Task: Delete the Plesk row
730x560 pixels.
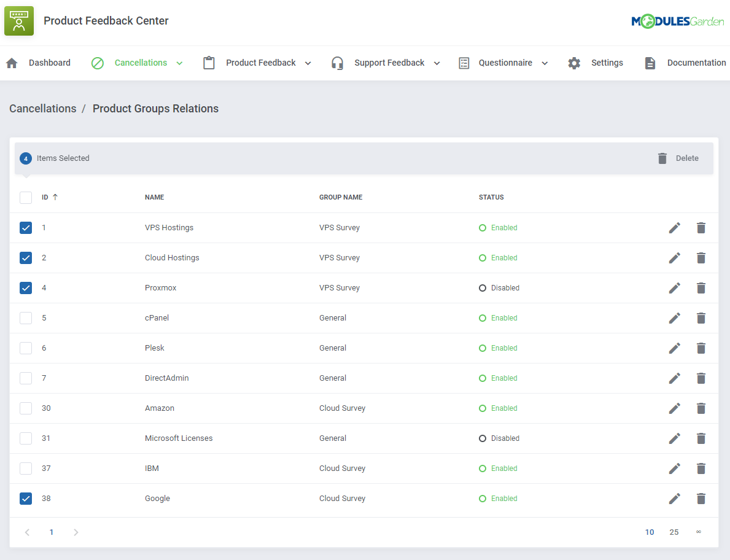Action: coord(701,348)
